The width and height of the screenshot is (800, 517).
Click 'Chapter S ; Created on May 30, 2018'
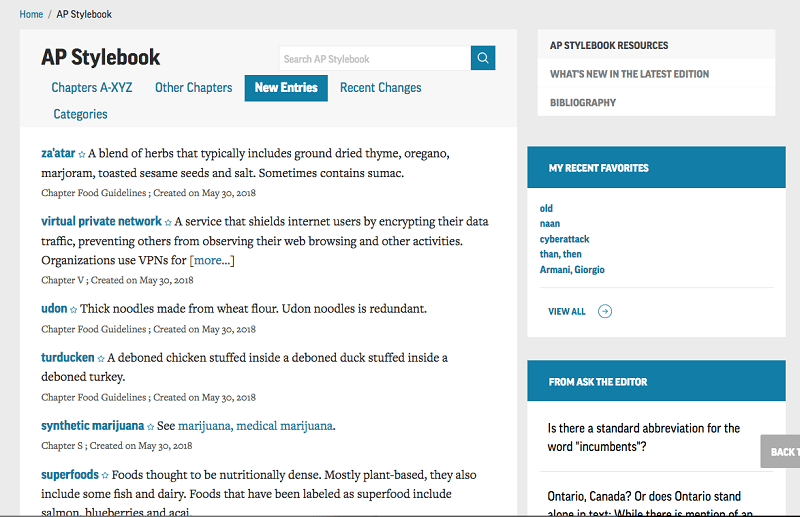pos(117,446)
